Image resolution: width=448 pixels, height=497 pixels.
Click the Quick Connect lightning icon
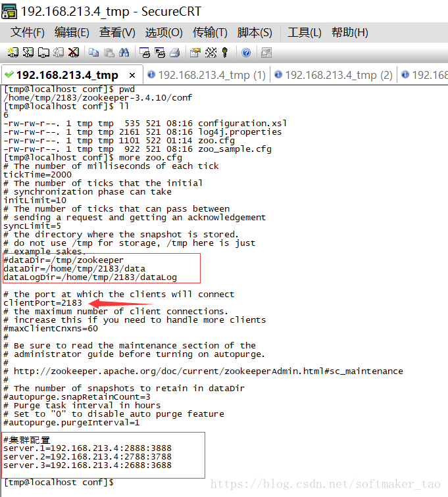click(x=28, y=53)
